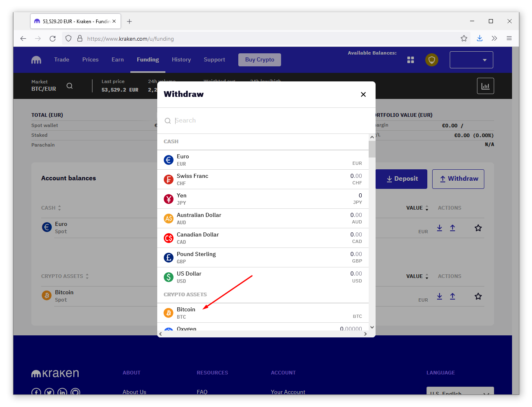This screenshot has width=532, height=407.
Task: Click the deposit arrow for Euro row
Action: (440, 228)
